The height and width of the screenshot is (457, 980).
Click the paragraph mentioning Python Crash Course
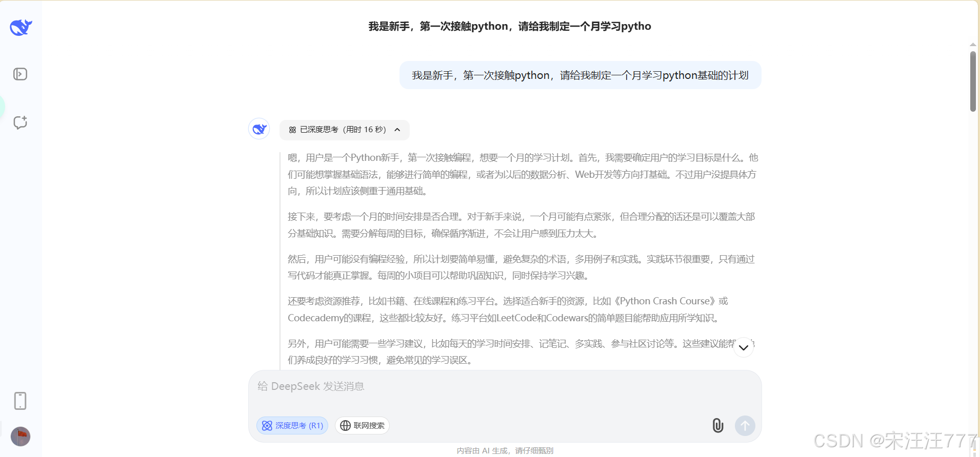coord(508,309)
